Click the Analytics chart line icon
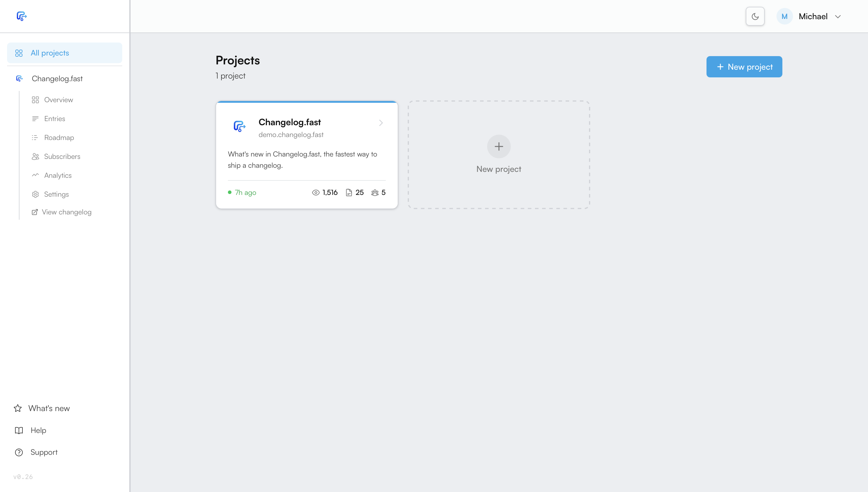The image size is (868, 492). pyautogui.click(x=35, y=175)
